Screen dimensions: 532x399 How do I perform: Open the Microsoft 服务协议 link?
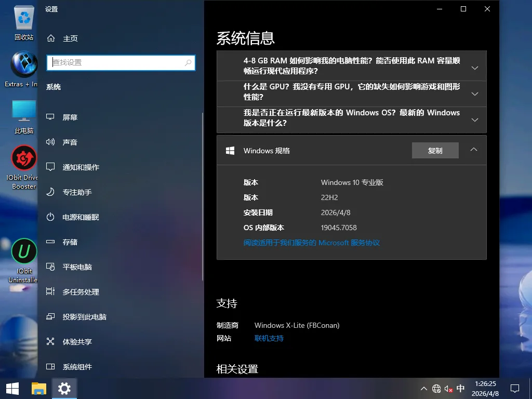tap(312, 243)
